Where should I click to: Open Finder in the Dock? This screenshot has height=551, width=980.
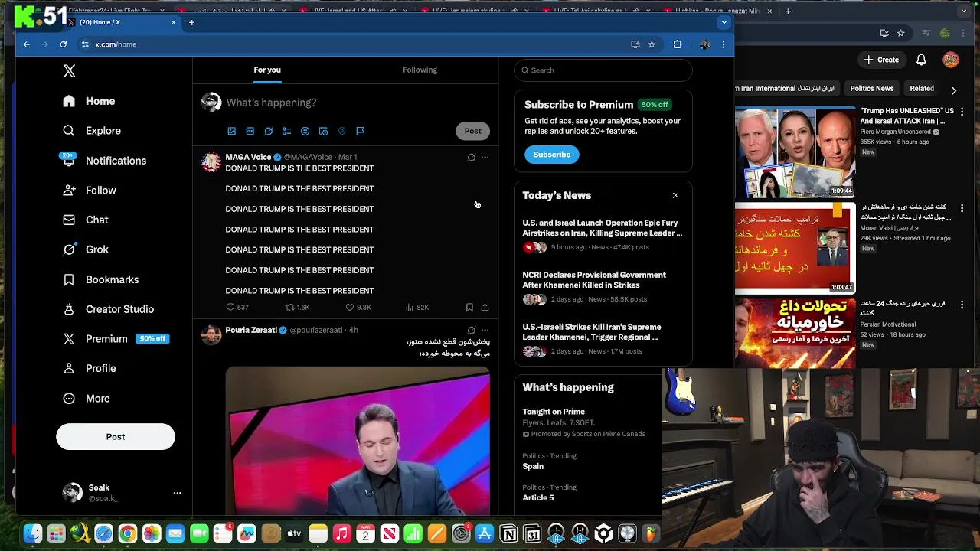[32, 533]
